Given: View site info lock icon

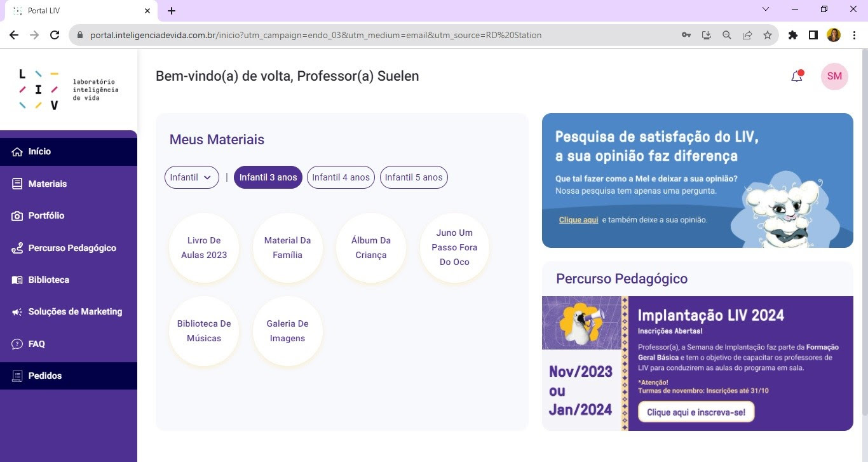Looking at the screenshot, I should click(x=79, y=35).
